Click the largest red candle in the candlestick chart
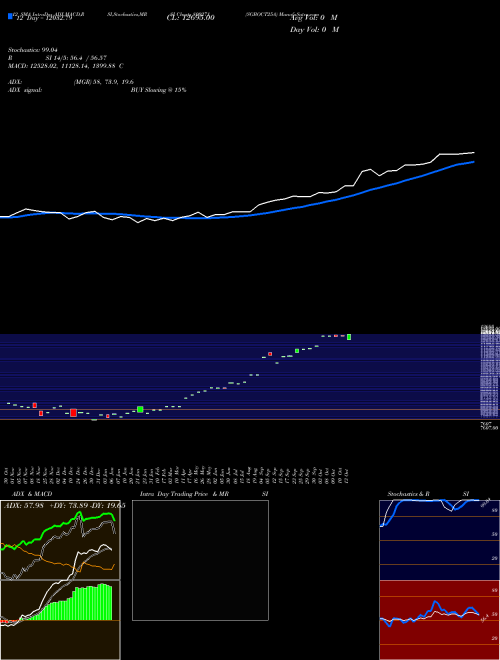Viewport: 500px width, 660px height. point(73,413)
